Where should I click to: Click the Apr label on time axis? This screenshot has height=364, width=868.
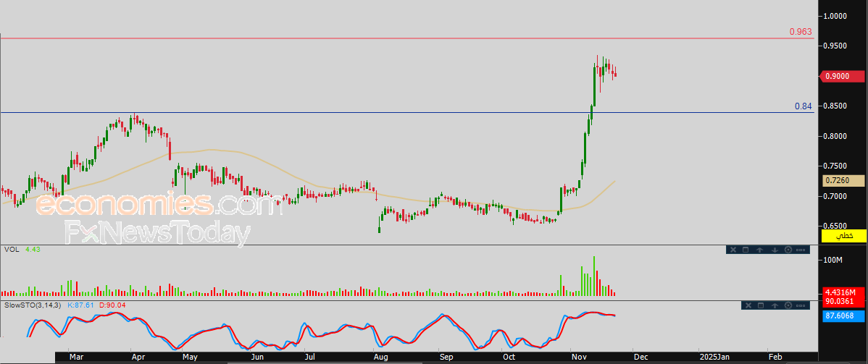137,357
